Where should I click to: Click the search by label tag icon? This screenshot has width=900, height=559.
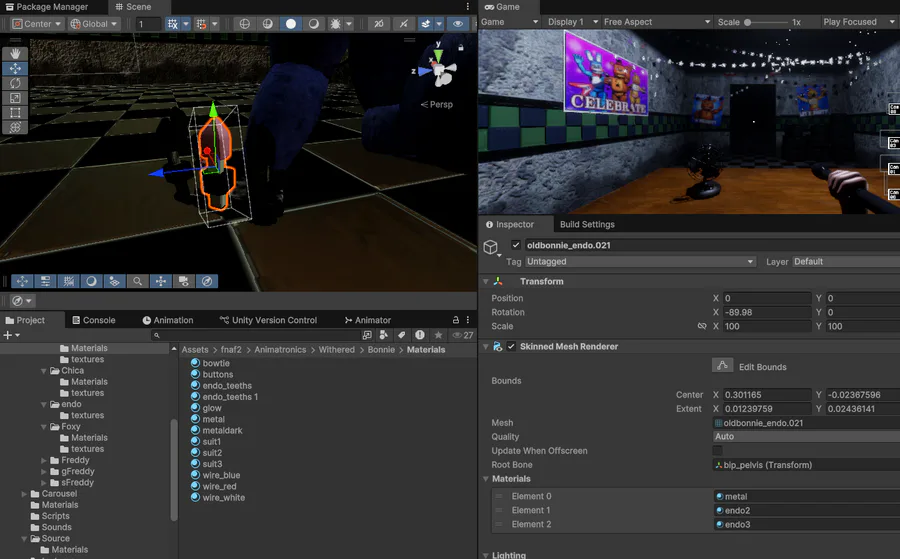(402, 335)
